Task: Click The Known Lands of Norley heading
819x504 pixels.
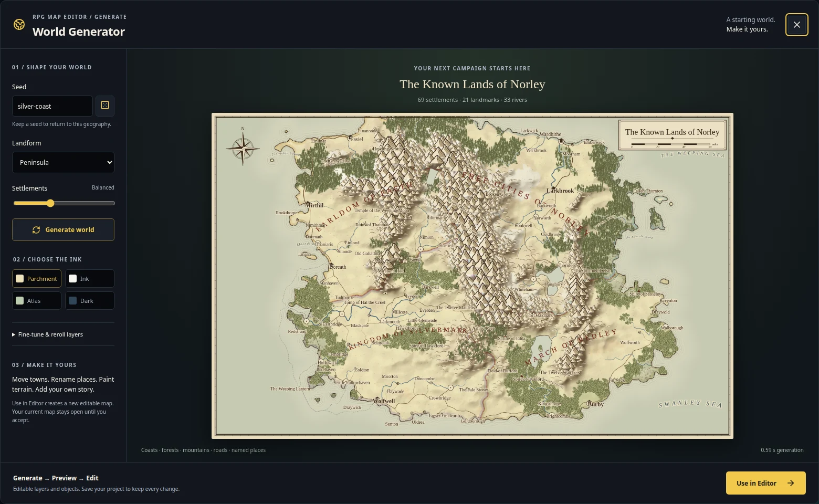Action: tap(472, 84)
